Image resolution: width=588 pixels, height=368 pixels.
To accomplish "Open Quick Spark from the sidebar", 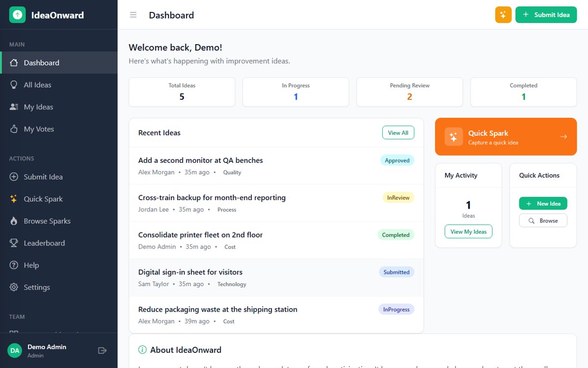I will (59, 199).
